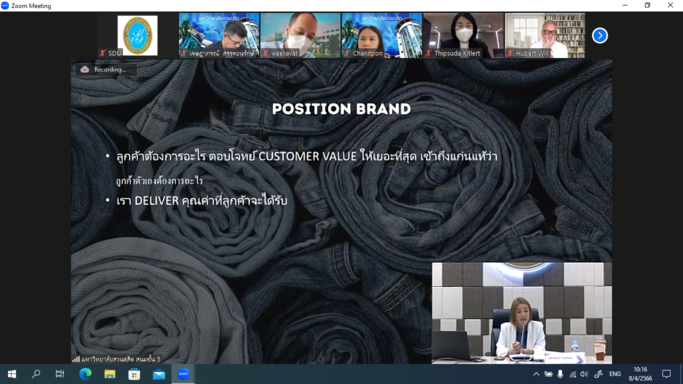
Task: Open taskbar search magnifier
Action: [x=36, y=374]
